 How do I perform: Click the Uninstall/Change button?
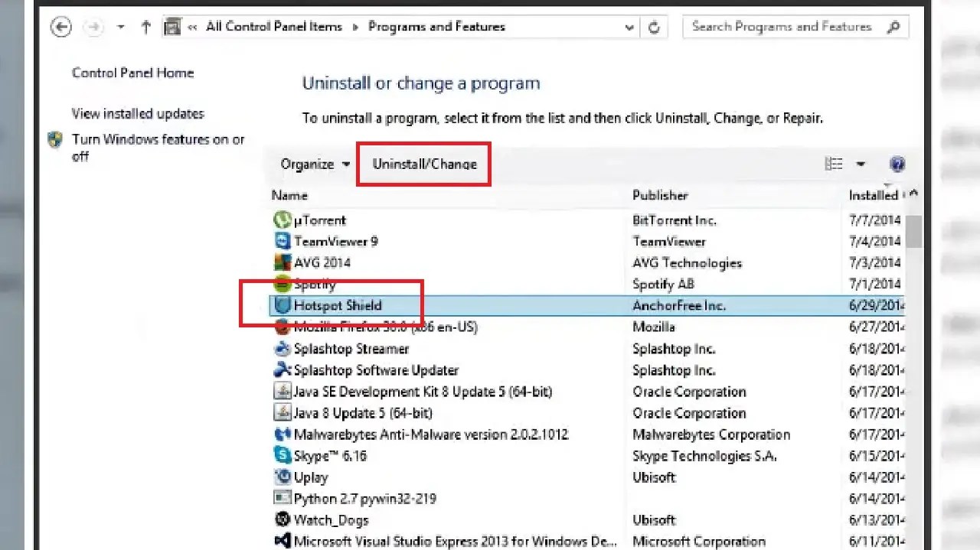424,164
